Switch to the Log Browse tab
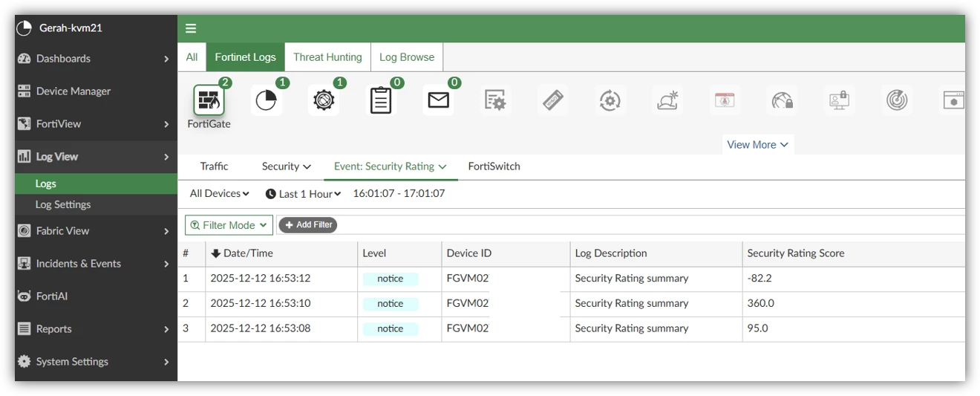Image resolution: width=980 pixels, height=396 pixels. (x=407, y=57)
